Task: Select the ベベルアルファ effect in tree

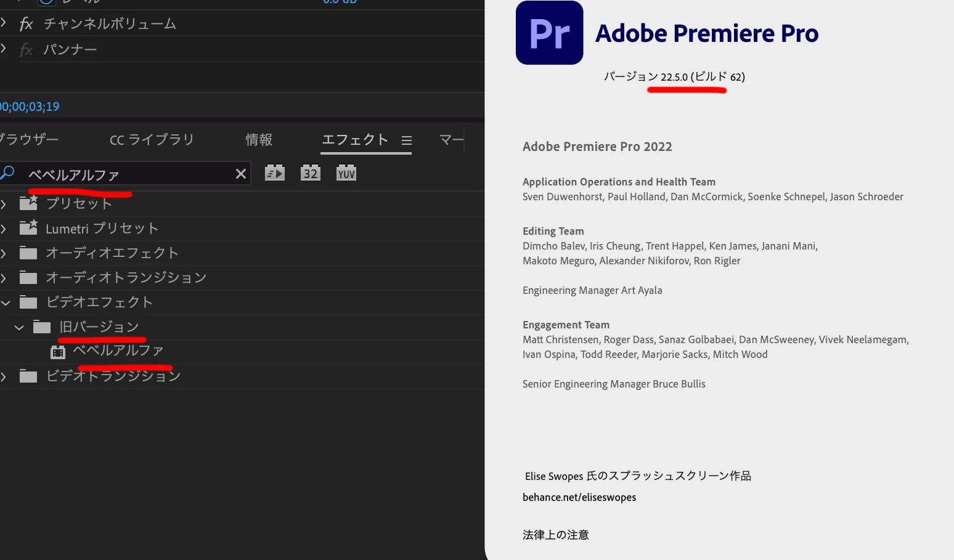Action: coord(118,351)
